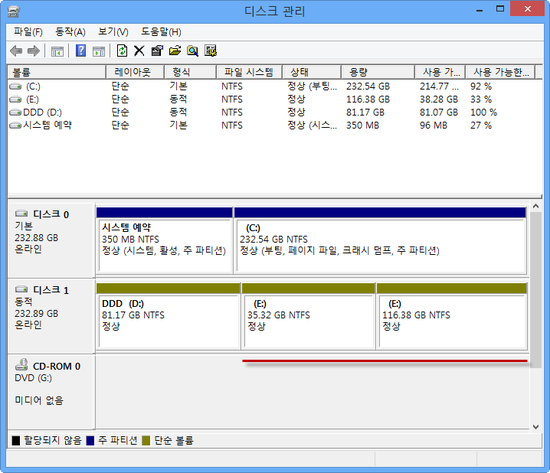Click the disk settings toolbar icon
This screenshot has height=473, width=550.
coord(210,51)
